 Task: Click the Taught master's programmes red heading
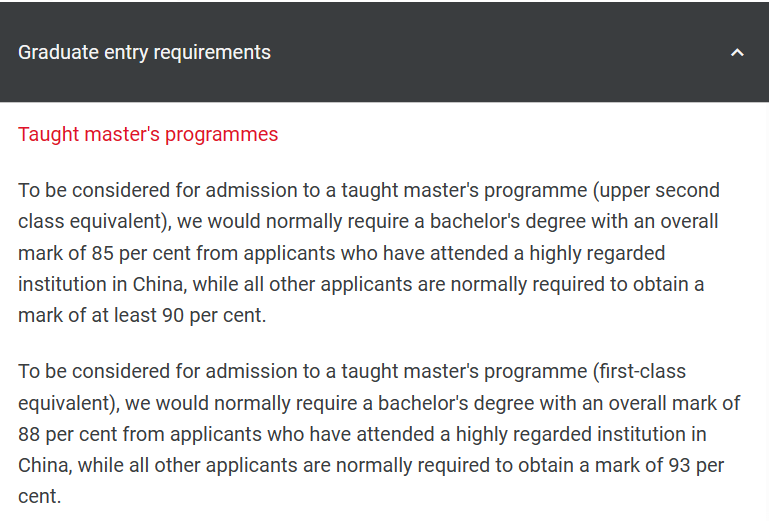tap(148, 134)
